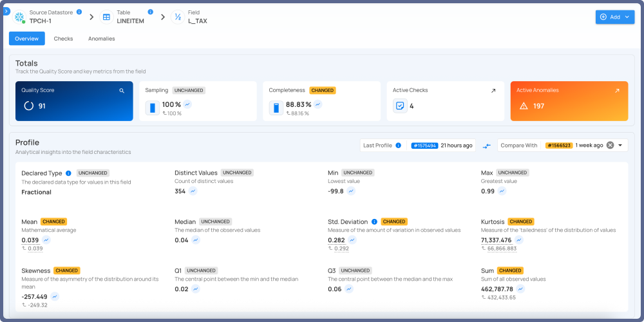The image size is (644, 322).
Task: Clear the Compare With selection
Action: click(611, 145)
